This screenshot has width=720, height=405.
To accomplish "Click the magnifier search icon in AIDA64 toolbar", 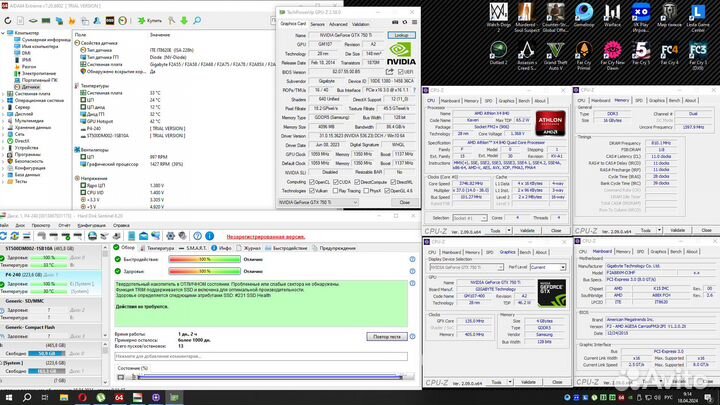I will coord(197,21).
